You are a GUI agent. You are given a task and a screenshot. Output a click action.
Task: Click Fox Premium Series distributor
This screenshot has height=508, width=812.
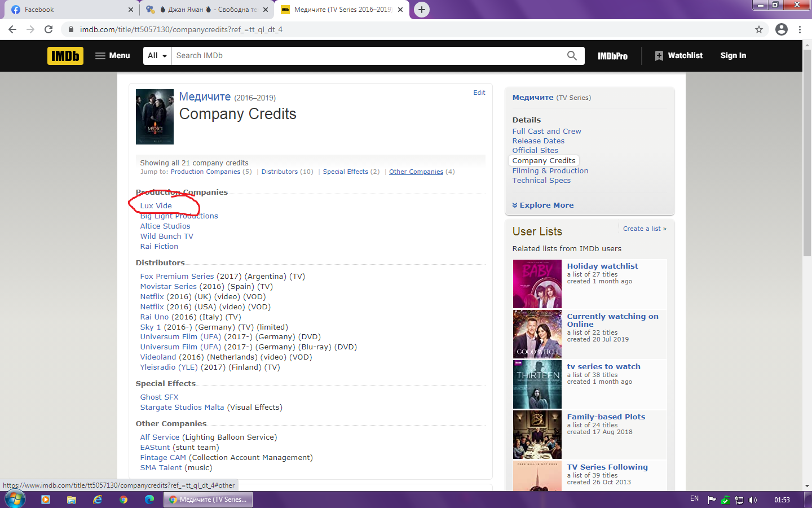pyautogui.click(x=177, y=277)
